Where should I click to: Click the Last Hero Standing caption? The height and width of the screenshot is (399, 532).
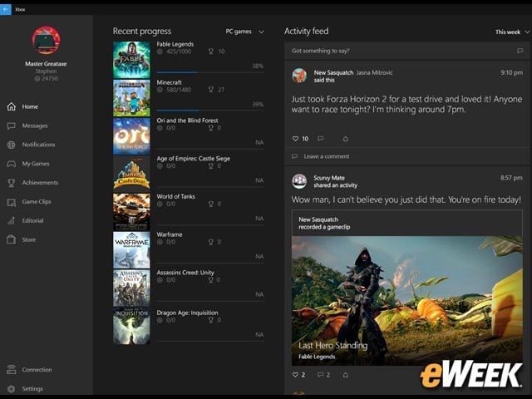click(x=332, y=346)
